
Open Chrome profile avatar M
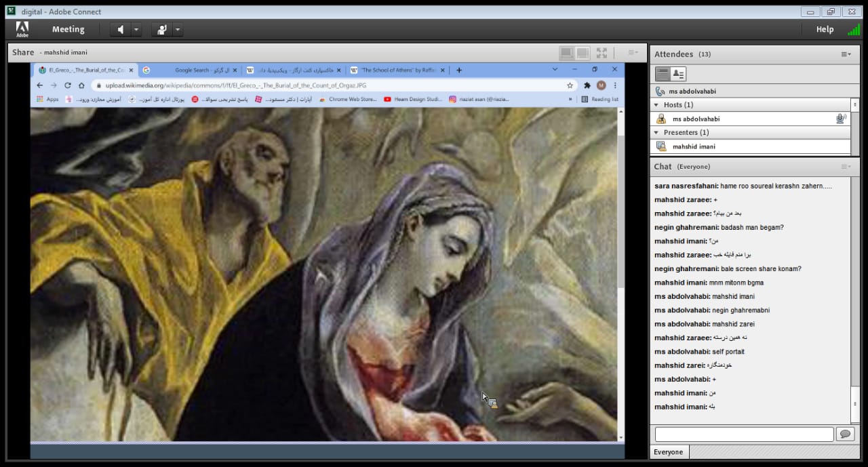pos(601,85)
